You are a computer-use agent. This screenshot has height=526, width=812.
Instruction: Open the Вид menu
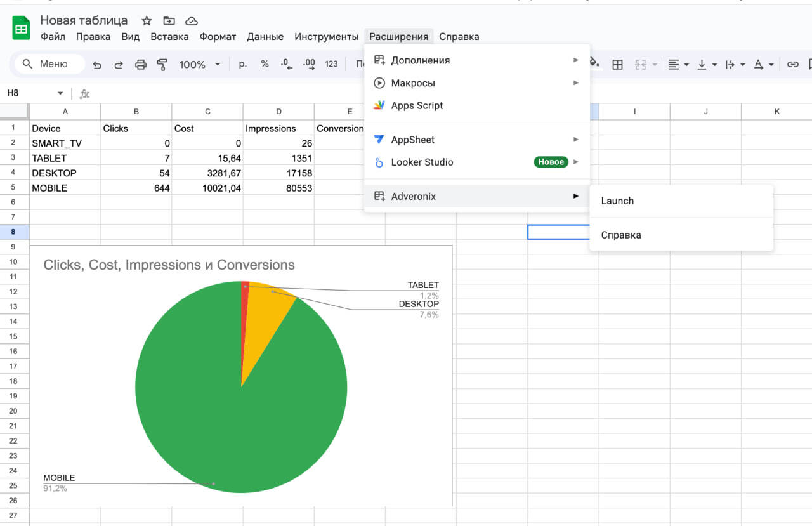[130, 37]
